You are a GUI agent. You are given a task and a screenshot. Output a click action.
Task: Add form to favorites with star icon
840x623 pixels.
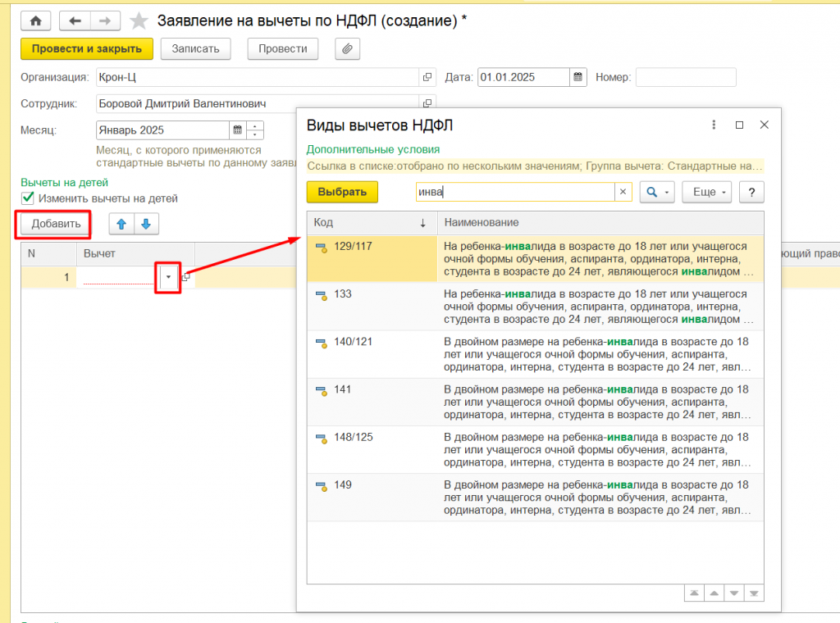coord(139,21)
